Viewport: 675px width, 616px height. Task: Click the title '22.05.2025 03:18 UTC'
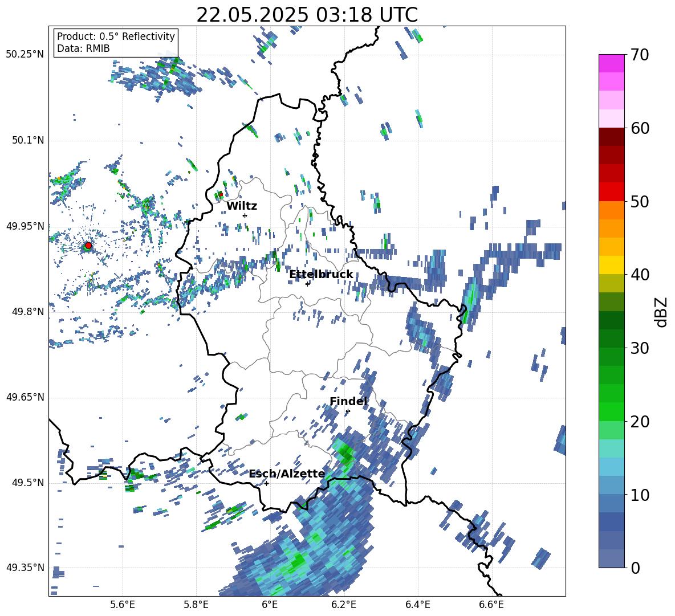point(307,15)
